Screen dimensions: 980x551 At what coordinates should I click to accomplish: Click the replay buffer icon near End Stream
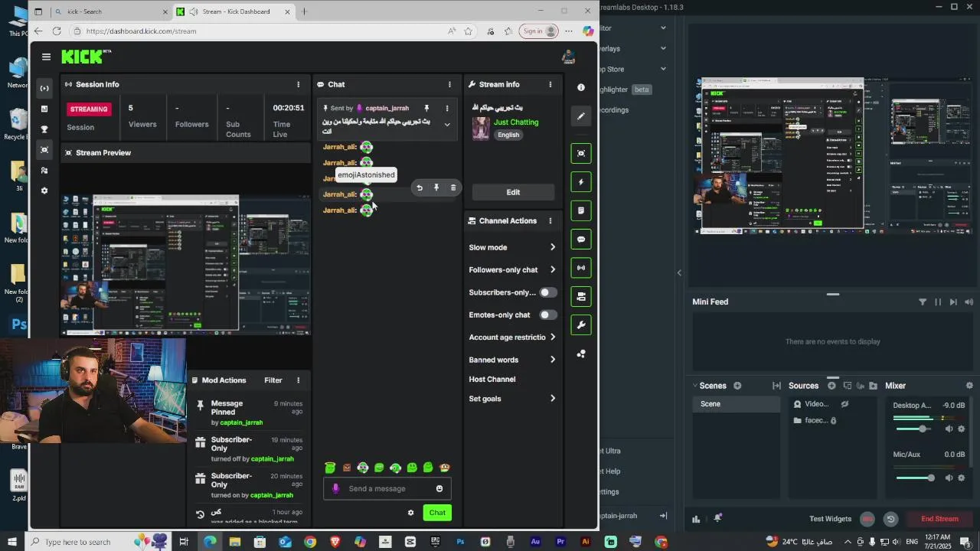(x=890, y=519)
